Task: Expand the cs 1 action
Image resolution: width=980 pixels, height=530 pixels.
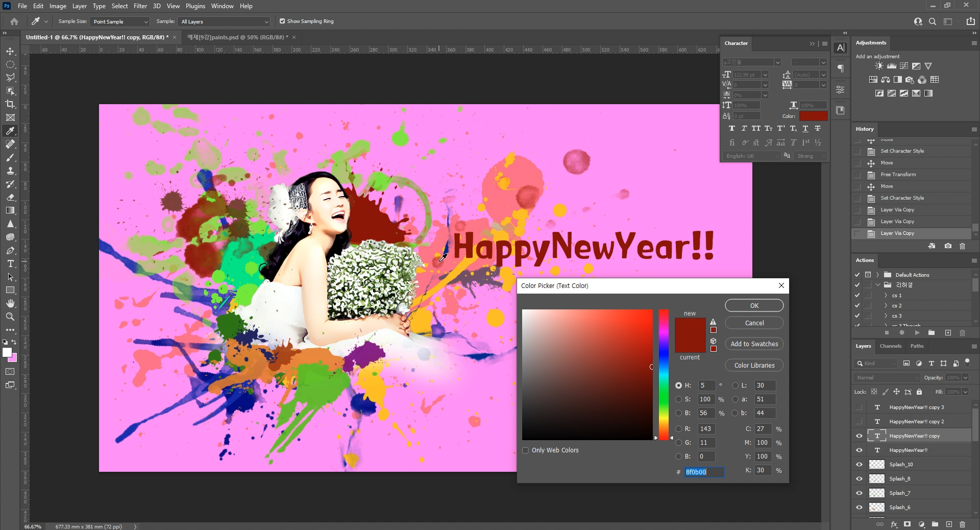Action: pyautogui.click(x=886, y=296)
